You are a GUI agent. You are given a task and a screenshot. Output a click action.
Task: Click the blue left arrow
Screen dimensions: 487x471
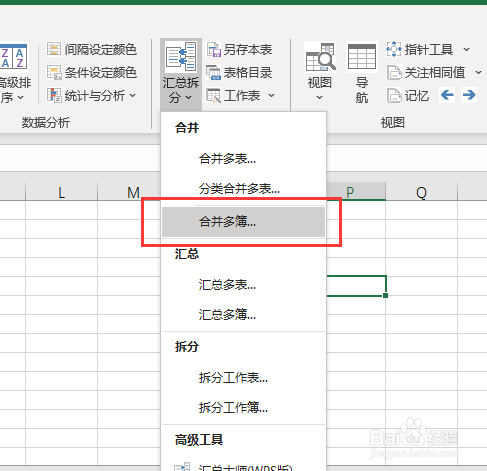447,95
